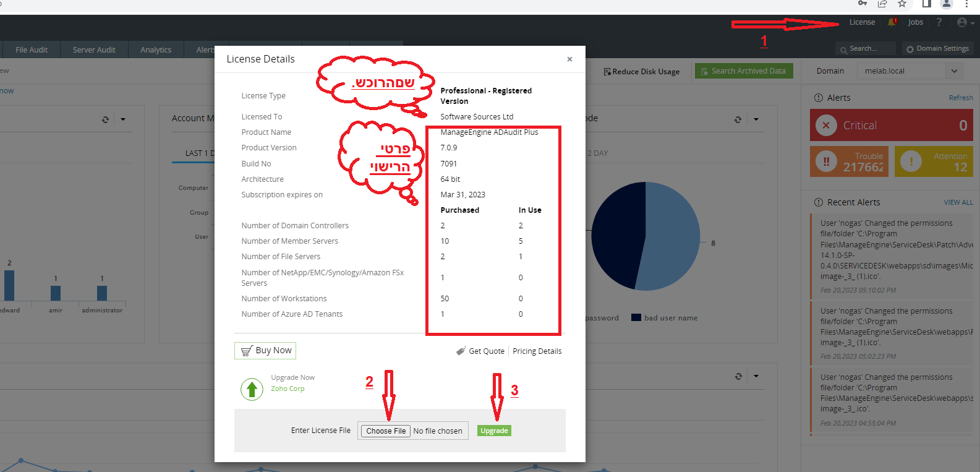Open the dropdown arrow beside pie chart refresh

756,119
